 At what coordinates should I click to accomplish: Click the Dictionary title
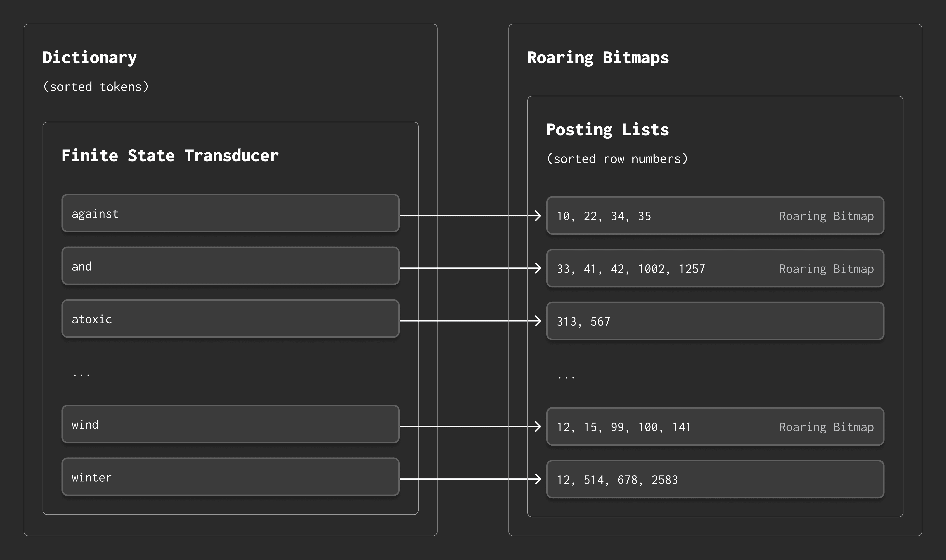[x=89, y=57]
